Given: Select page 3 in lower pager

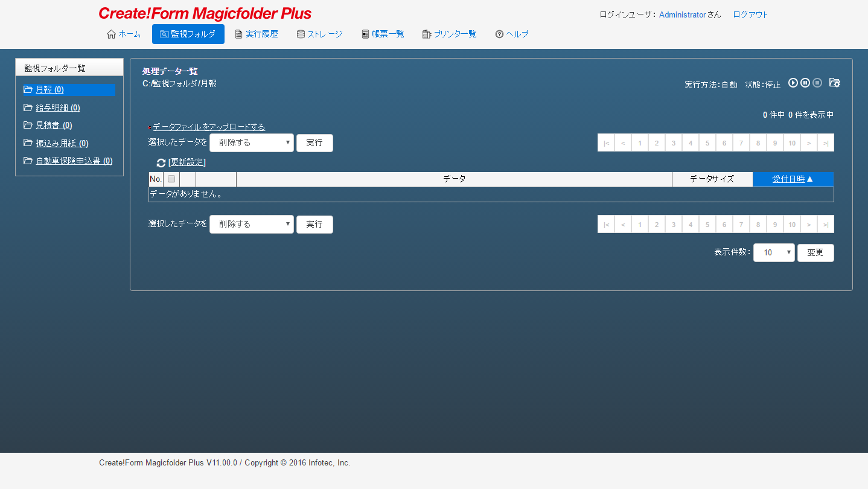Looking at the screenshot, I should pos(674,225).
